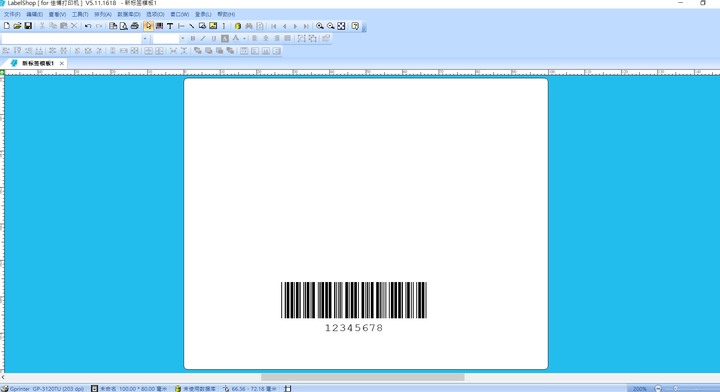Toggle italic formatting
720x392 pixels.
click(203, 39)
